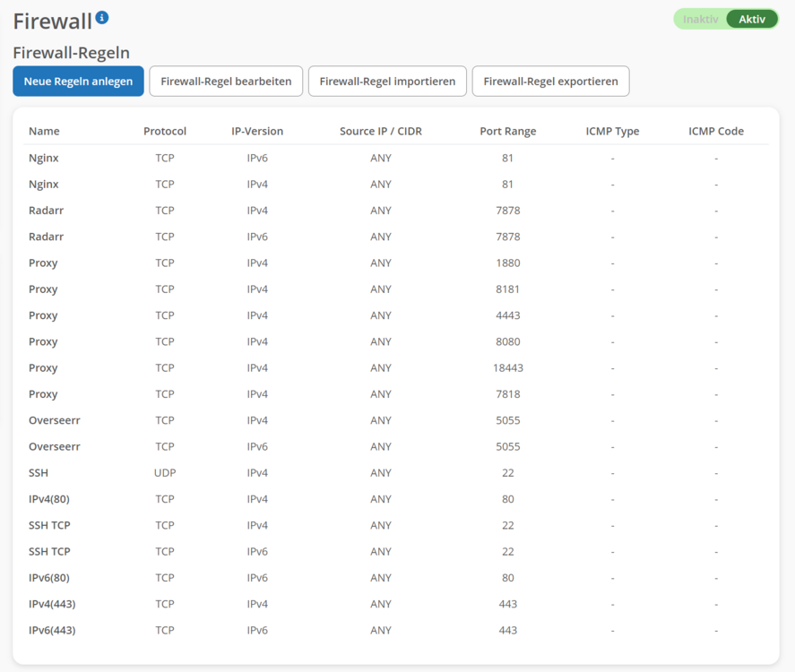Viewport: 795px width, 672px height.
Task: Select the SSH UDP rule name
Action: pyautogui.click(x=39, y=473)
